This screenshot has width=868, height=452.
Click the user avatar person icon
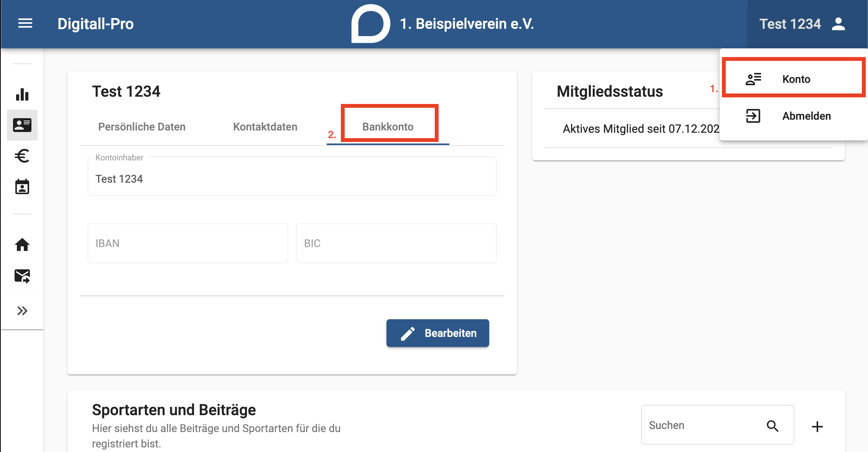[x=838, y=24]
